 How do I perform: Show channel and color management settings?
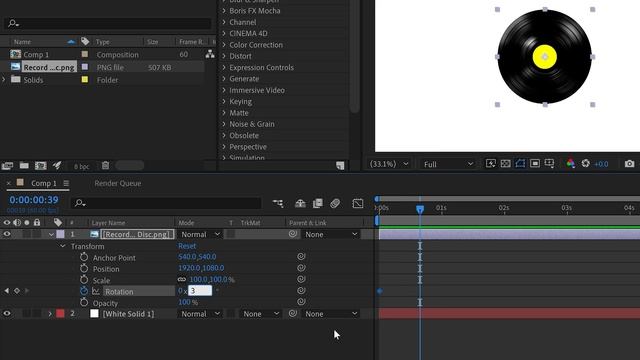(571, 164)
